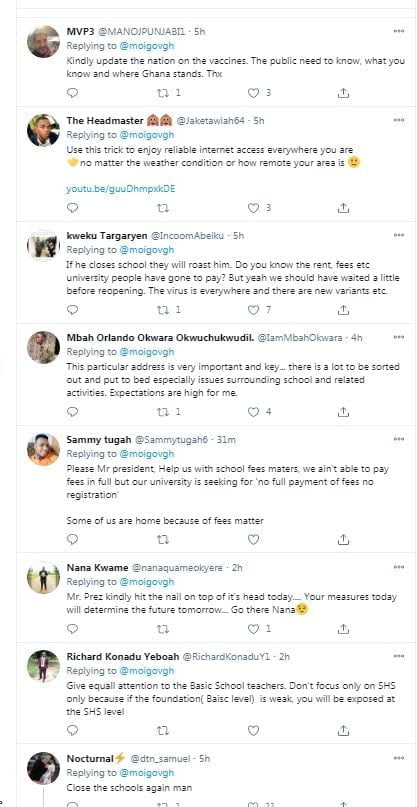The width and height of the screenshot is (417, 807).
Task: Reply to MVP3's tweet about vaccines
Action: pos(73,93)
